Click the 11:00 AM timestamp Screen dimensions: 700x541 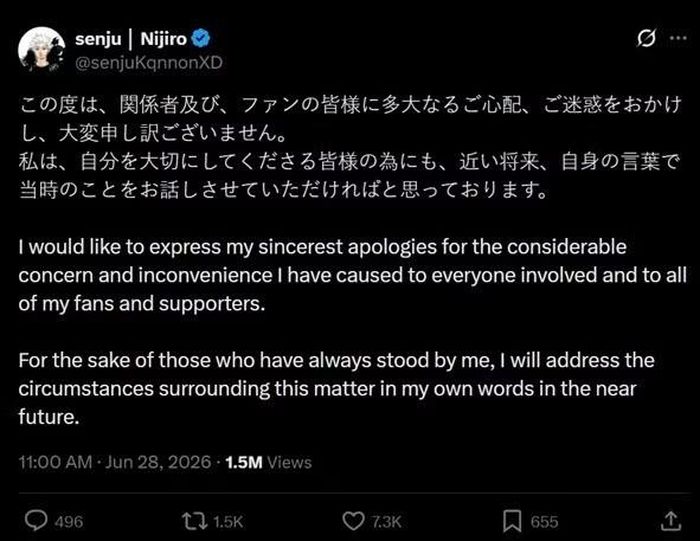tap(55, 462)
